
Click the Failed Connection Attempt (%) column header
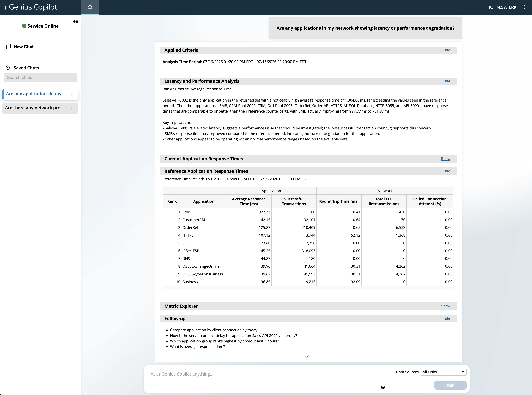430,201
